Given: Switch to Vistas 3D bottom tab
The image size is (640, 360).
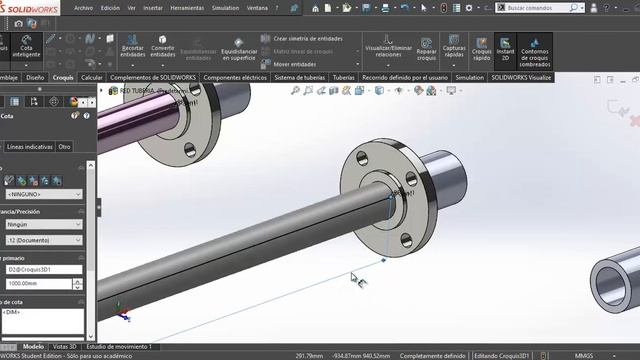Looking at the screenshot, I should (64, 347).
